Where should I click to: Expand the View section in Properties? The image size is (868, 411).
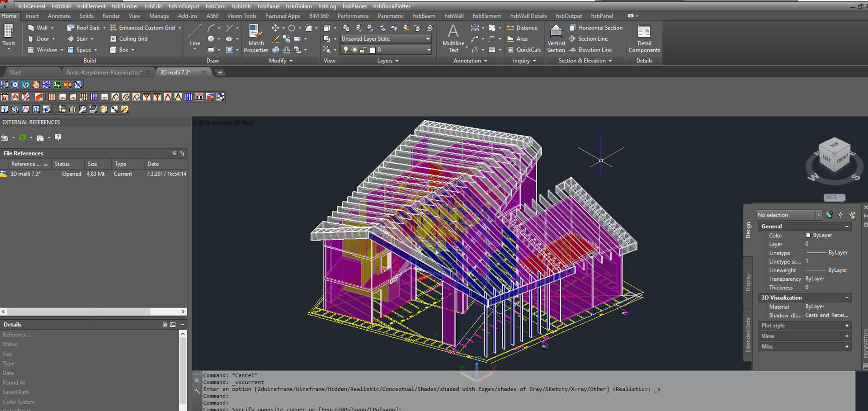click(847, 336)
